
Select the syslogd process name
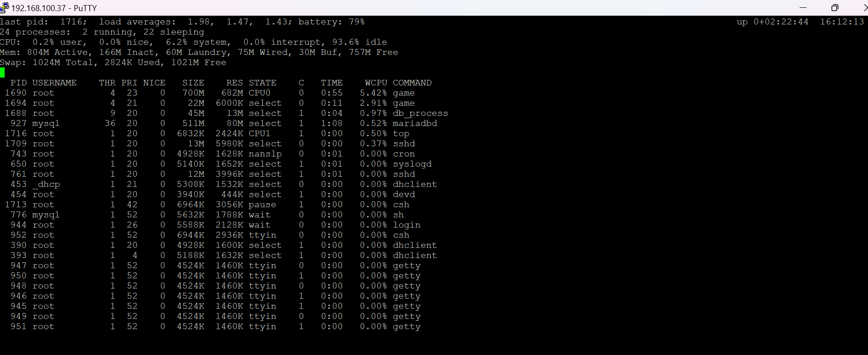412,164
